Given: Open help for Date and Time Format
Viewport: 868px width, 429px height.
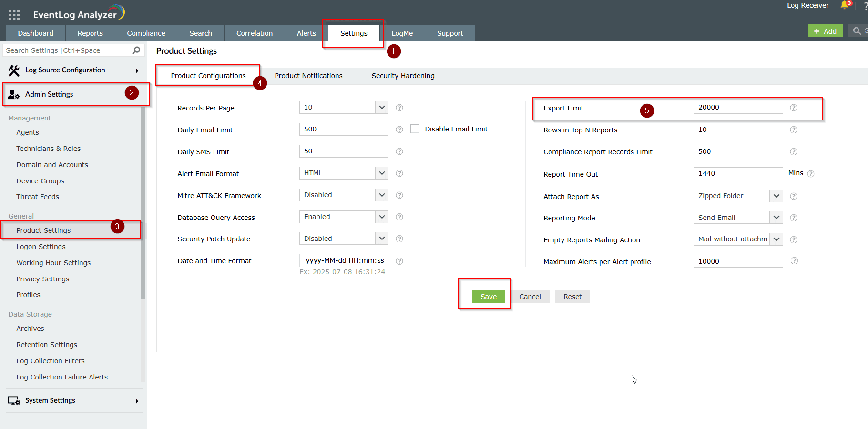Looking at the screenshot, I should tap(399, 261).
